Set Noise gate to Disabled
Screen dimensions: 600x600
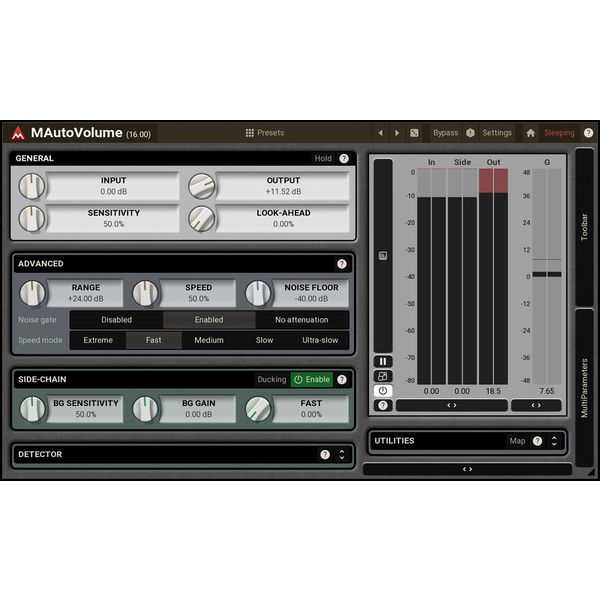(116, 320)
